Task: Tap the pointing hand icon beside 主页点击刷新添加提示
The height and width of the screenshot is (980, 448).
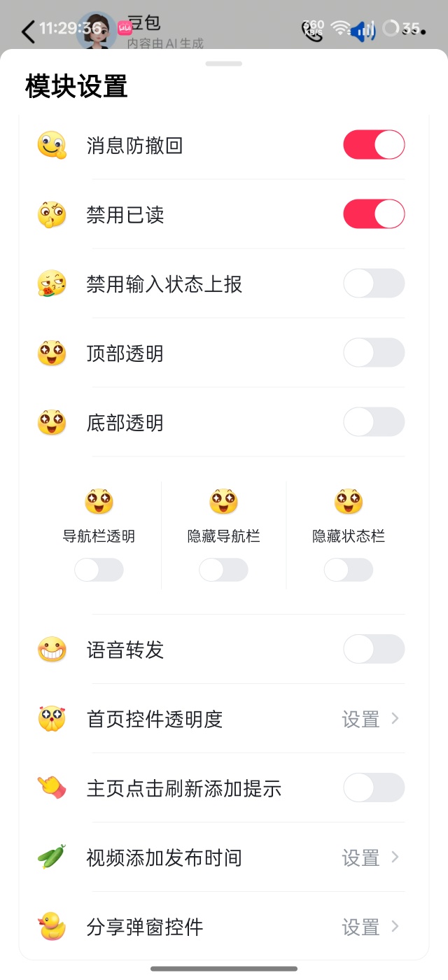Action: pos(52,788)
